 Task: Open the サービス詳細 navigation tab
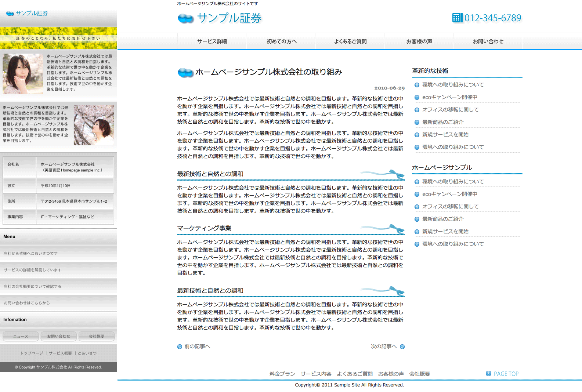tap(212, 41)
